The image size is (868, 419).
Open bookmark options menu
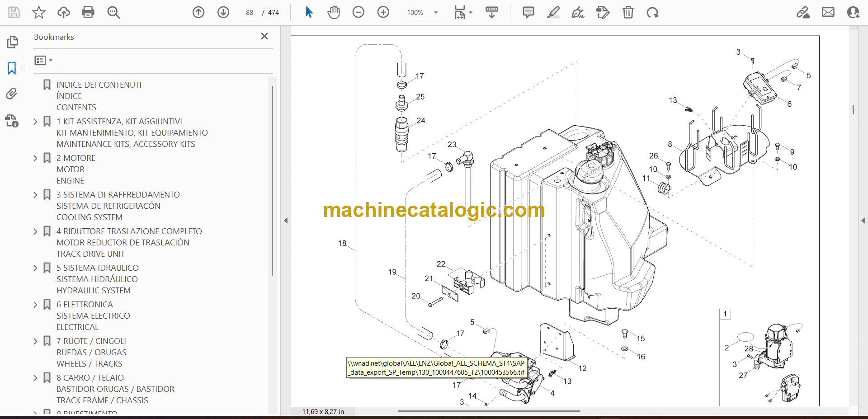click(x=43, y=60)
